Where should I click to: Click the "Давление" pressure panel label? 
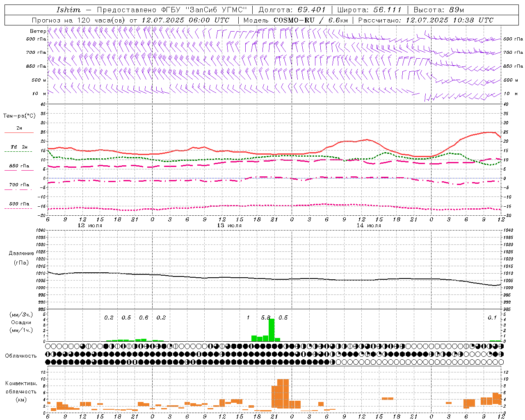tap(21, 253)
